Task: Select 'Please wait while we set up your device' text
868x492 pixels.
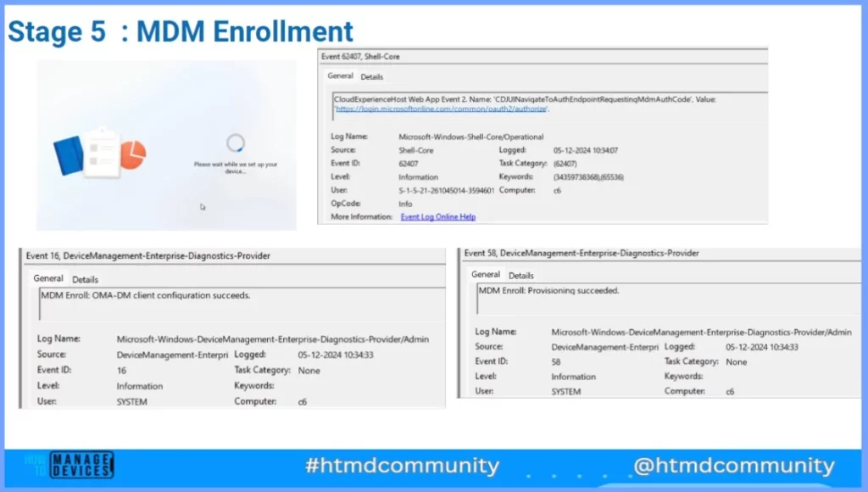Action: pos(236,167)
